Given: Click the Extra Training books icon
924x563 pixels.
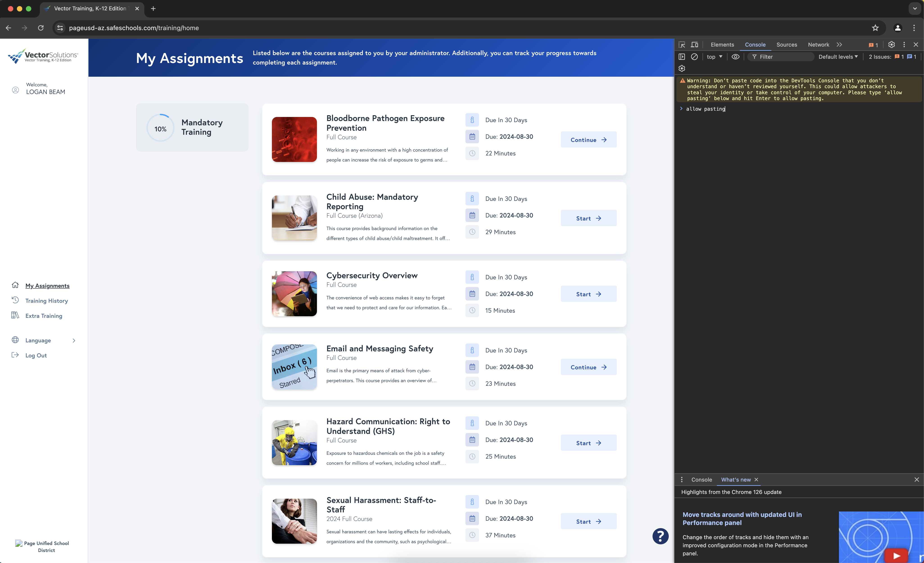Looking at the screenshot, I should [15, 315].
